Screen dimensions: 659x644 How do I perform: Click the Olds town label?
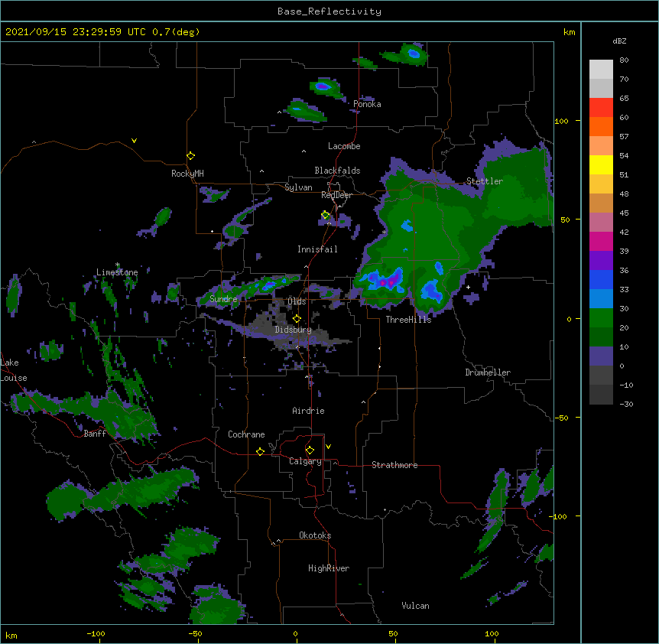coord(297,301)
